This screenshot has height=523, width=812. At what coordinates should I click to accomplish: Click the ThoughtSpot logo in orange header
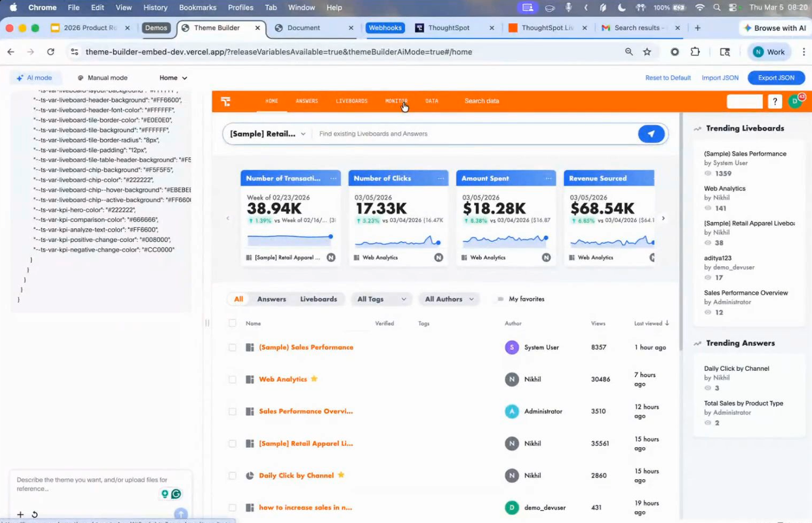coord(226,101)
